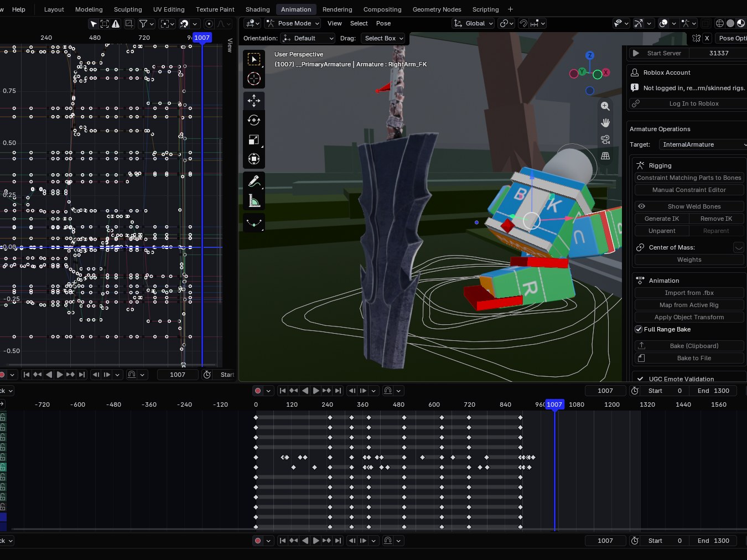Click the server port field 31337
The width and height of the screenshot is (747, 560).
point(719,53)
